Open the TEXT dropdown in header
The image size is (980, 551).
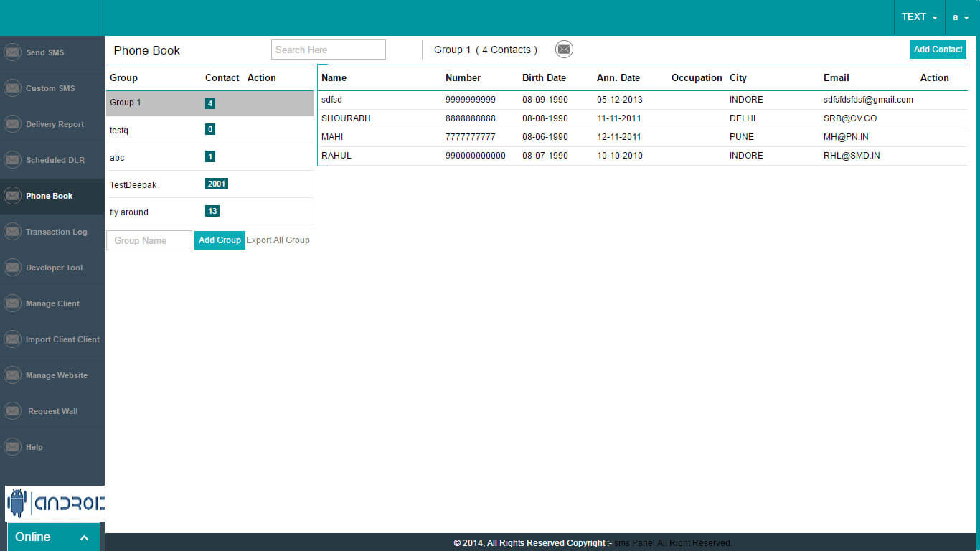(x=919, y=17)
